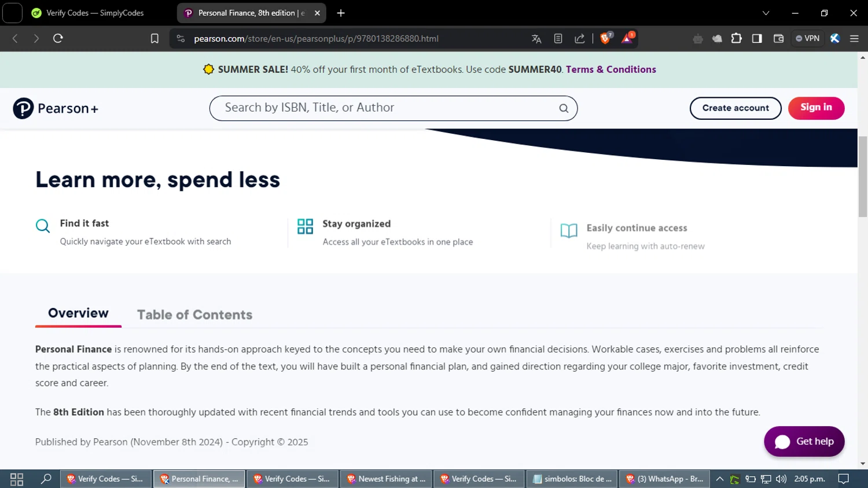Click the address bar URL
Viewport: 868px width, 488px height.
click(316, 39)
